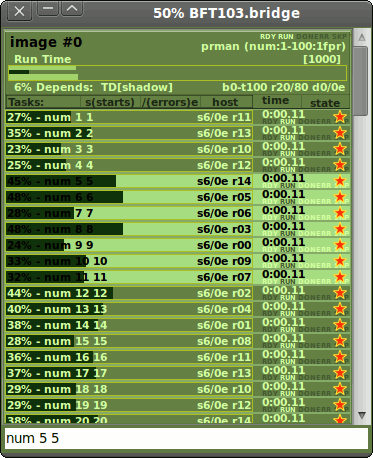Screen dimensions: 373x458
Task: Select task 37% - num 17 17
Action: (129, 373)
